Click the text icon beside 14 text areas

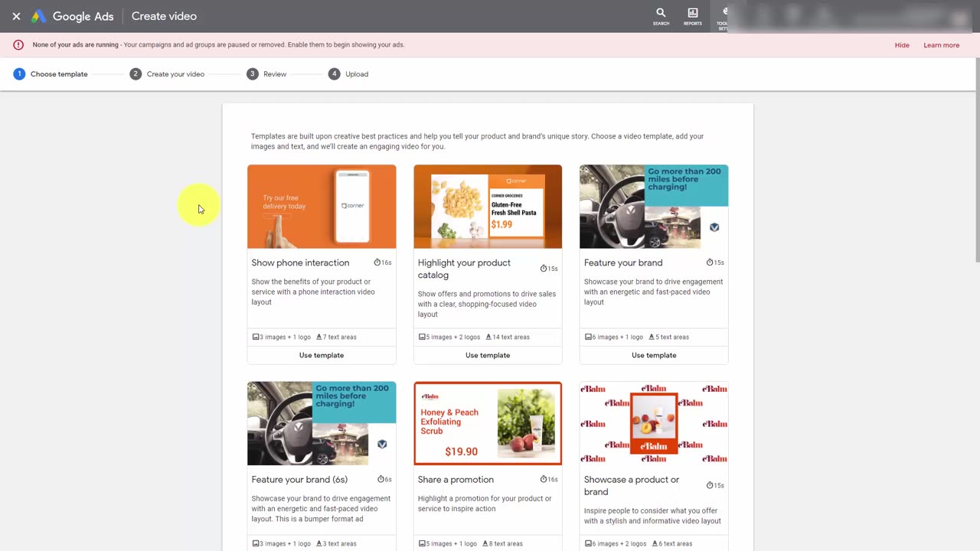(x=489, y=337)
